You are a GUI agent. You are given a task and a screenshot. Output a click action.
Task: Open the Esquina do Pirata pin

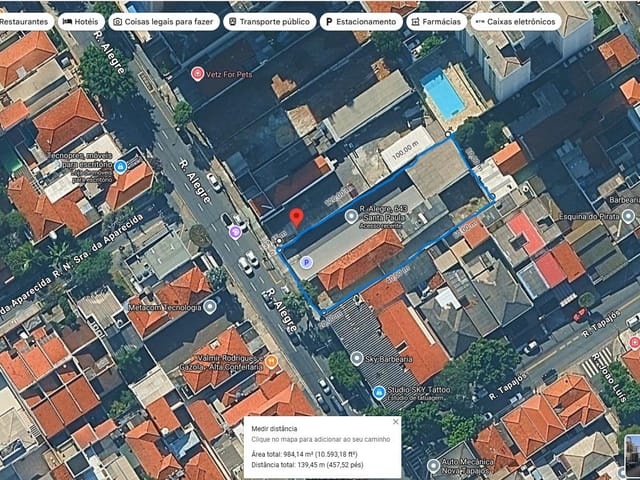coord(629,216)
